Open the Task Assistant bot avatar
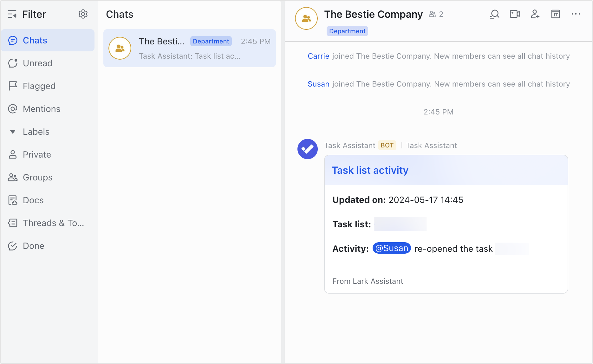The height and width of the screenshot is (364, 593). (x=307, y=149)
